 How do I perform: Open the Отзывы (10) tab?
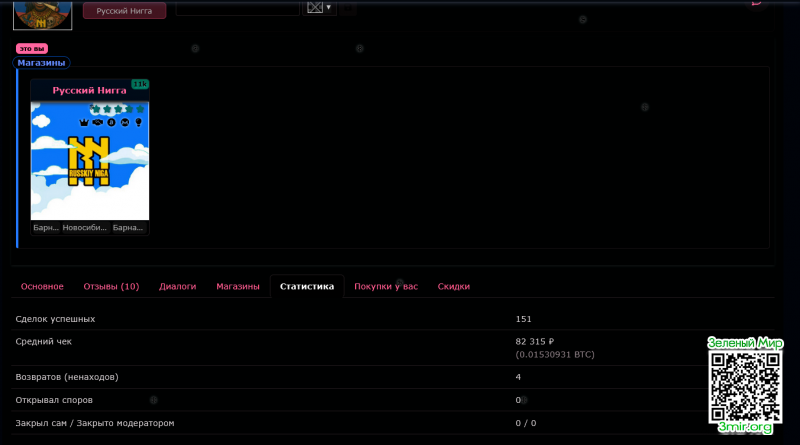[111, 286]
